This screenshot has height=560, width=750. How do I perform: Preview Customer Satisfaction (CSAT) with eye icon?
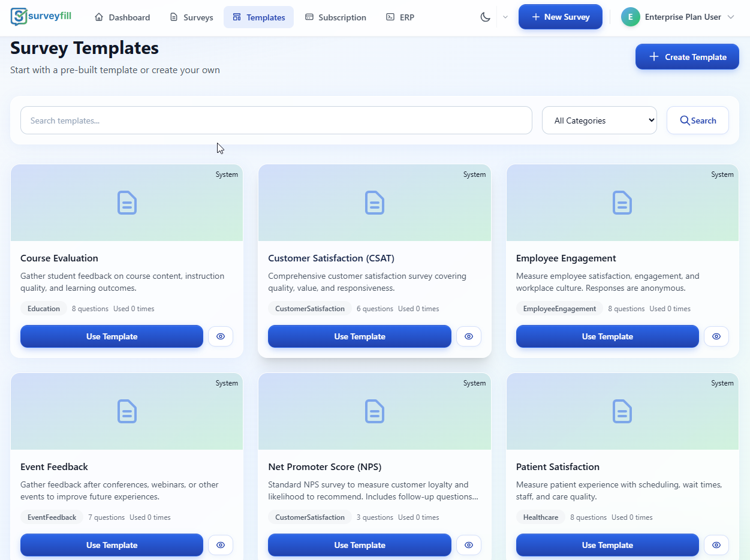469,336
